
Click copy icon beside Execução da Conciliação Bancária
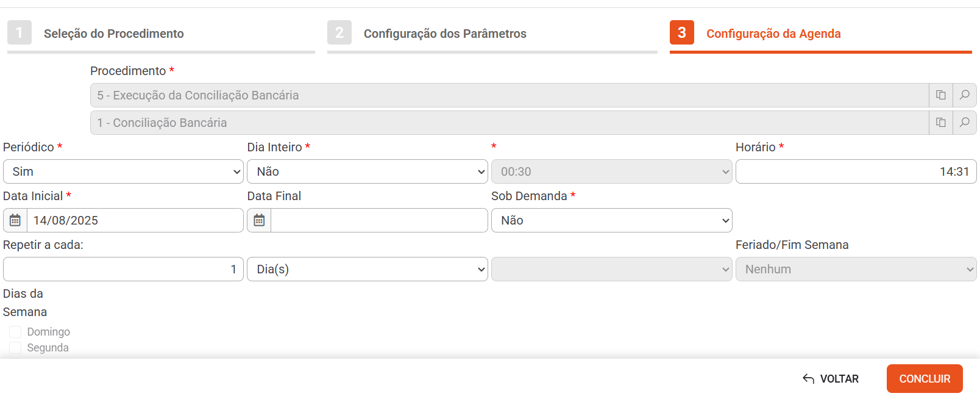point(940,95)
